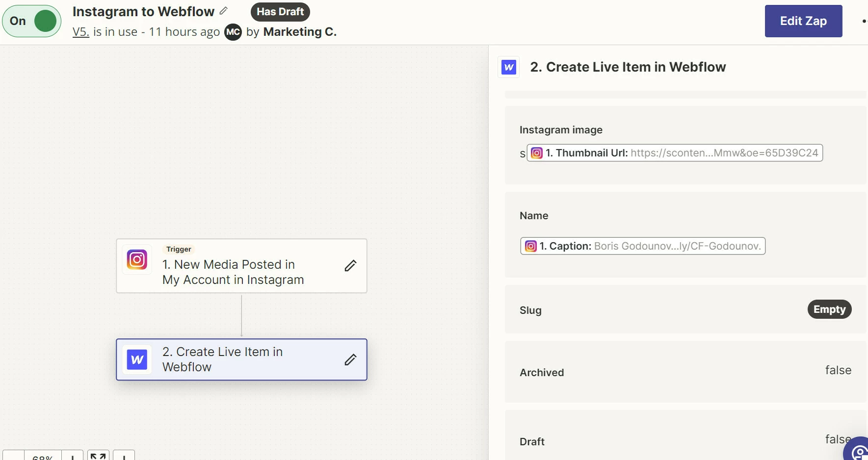Screen dimensions: 868x460
Task: Edit trigger step with pencil icon
Action: pos(350,266)
